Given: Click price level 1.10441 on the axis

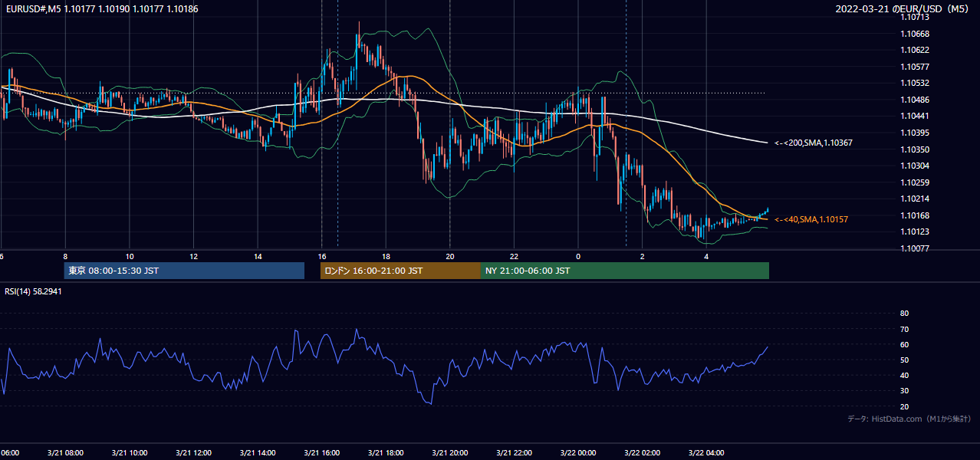Looking at the screenshot, I should coord(914,116).
